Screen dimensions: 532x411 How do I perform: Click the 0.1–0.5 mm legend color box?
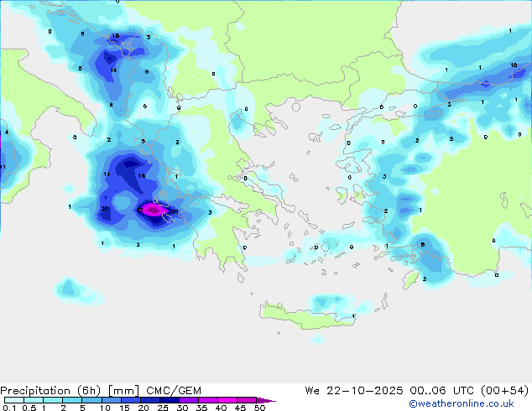[14, 400]
